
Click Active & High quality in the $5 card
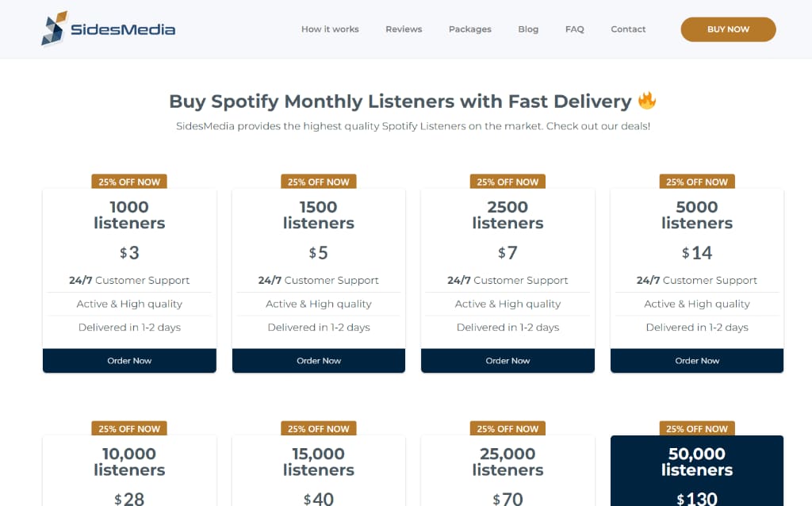pos(319,304)
